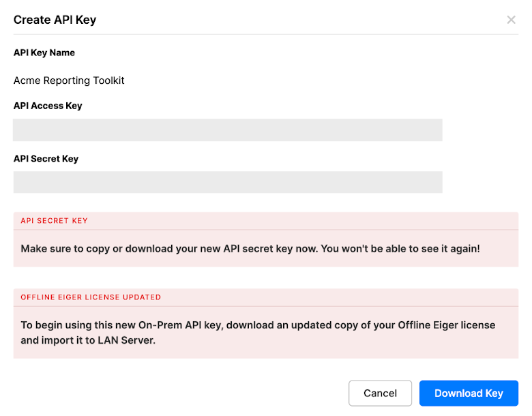Image resolution: width=532 pixels, height=416 pixels.
Task: Close the Create API Key dialog
Action: coord(511,20)
